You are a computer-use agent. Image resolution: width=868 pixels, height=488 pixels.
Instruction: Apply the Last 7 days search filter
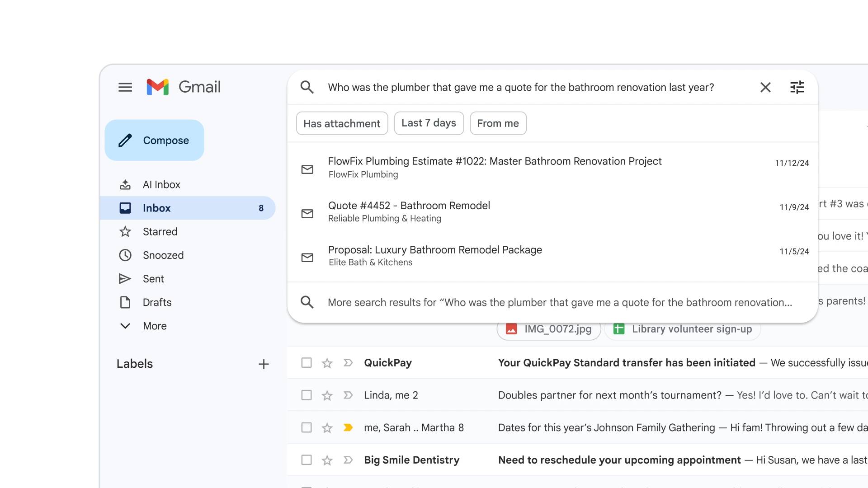pos(429,123)
